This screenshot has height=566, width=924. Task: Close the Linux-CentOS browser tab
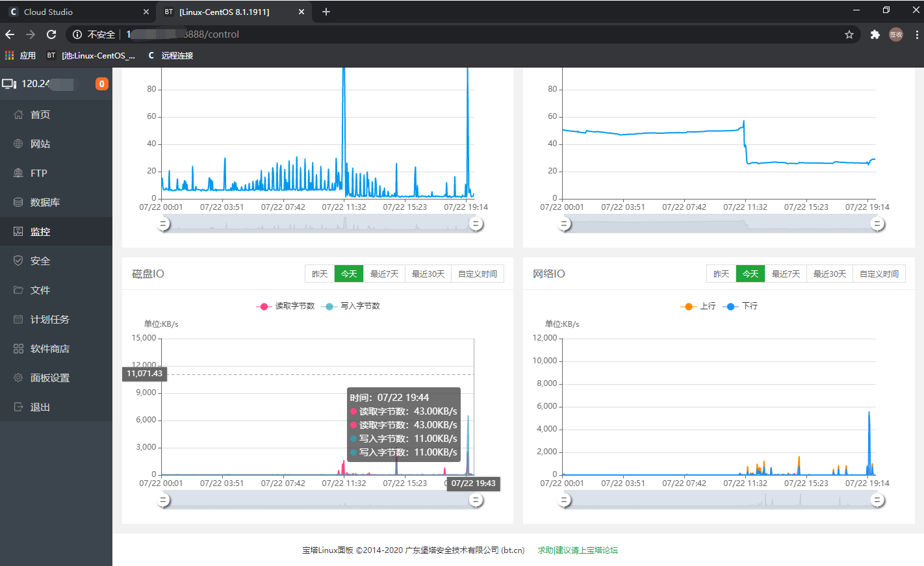(302, 12)
